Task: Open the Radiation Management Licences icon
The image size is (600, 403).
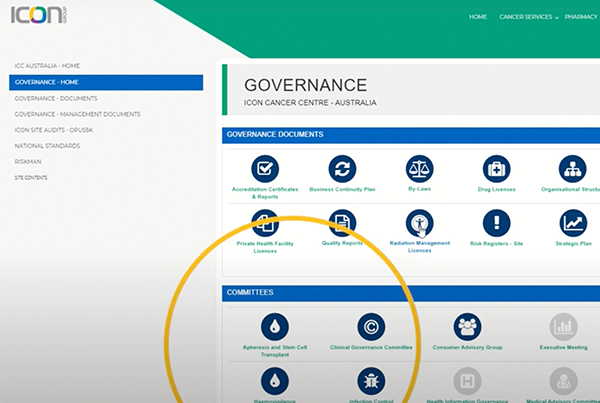Action: (x=419, y=223)
